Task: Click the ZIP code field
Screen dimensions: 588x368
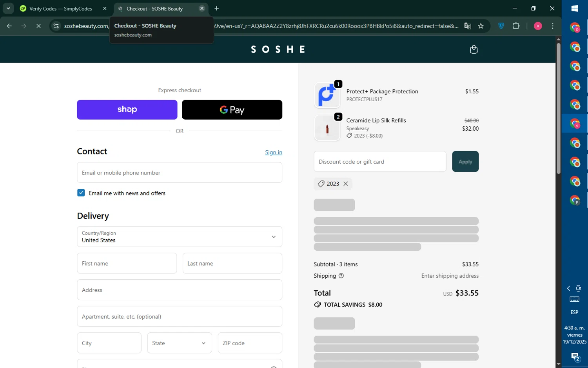Action: (250, 343)
